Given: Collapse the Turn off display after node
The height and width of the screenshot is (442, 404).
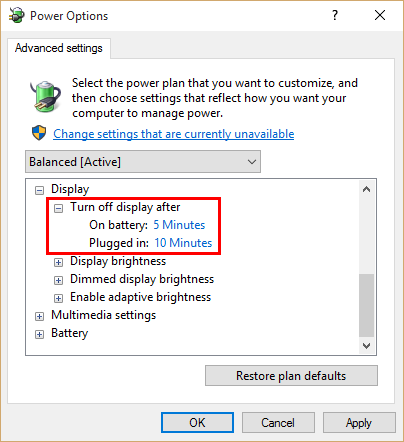Looking at the screenshot, I should click(58, 208).
